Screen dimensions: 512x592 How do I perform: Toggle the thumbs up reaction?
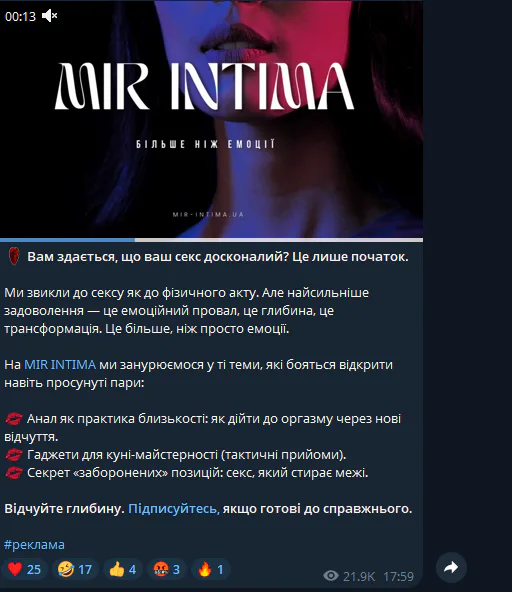point(123,569)
